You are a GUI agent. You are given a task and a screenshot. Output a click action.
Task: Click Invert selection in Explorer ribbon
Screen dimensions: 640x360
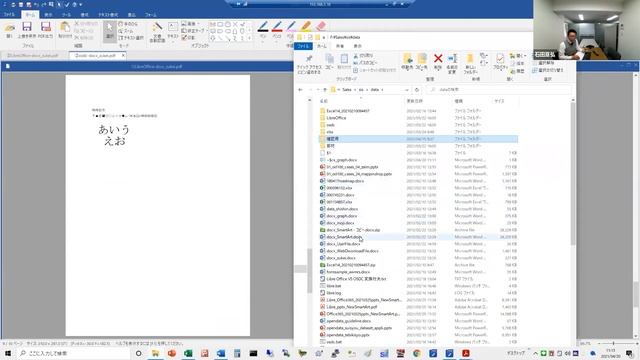(548, 70)
